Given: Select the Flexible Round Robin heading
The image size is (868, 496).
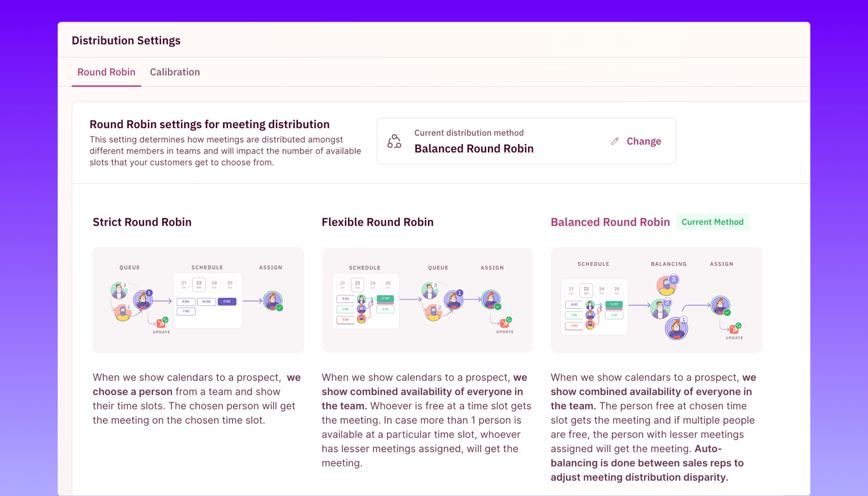Looking at the screenshot, I should point(377,222).
